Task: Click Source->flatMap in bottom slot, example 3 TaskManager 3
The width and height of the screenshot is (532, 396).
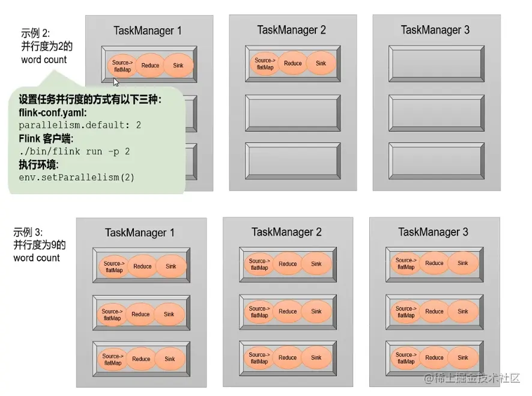Action: tap(406, 358)
